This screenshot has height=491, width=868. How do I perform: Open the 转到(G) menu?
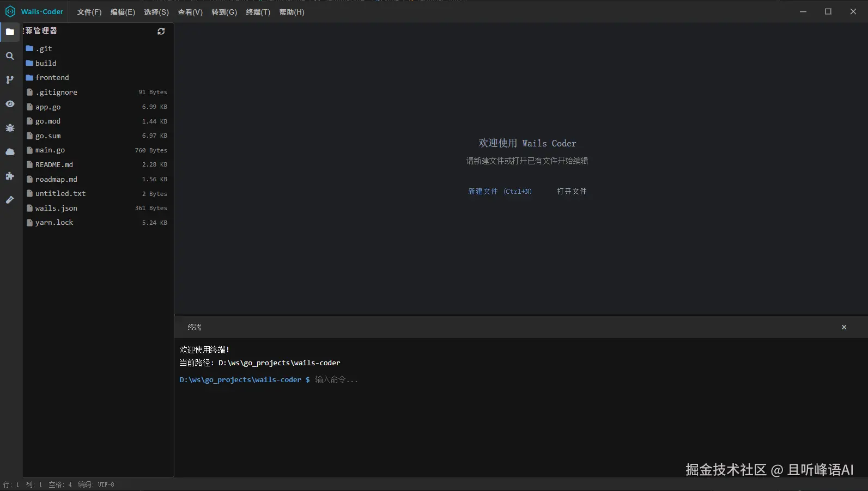224,12
